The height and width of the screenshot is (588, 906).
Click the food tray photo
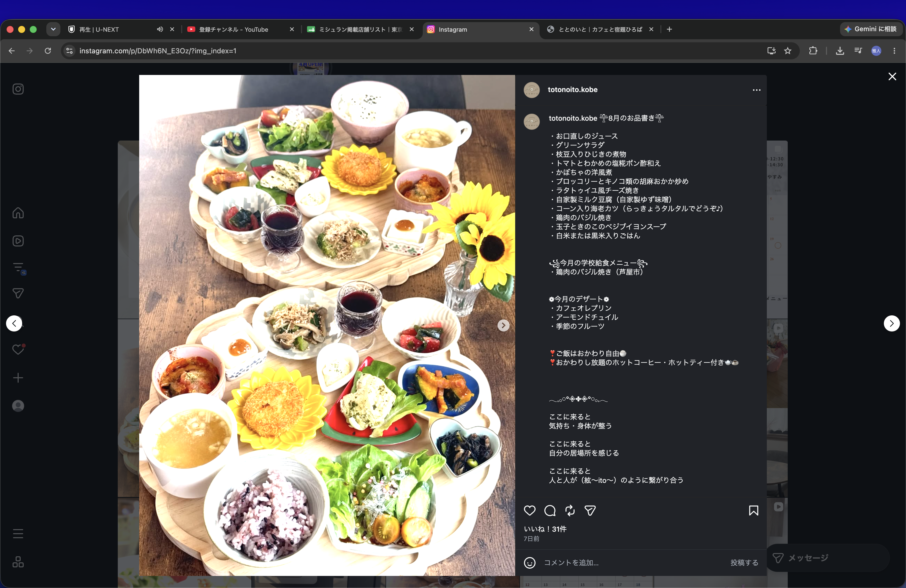click(327, 325)
